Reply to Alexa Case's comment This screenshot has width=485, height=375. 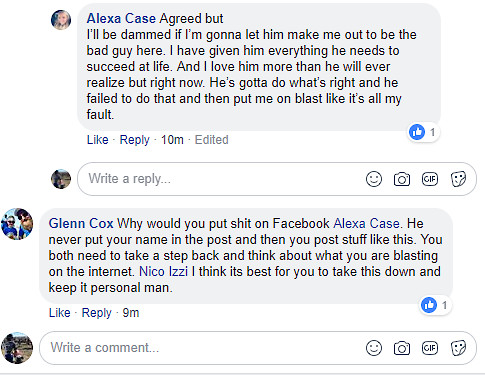pos(134,140)
